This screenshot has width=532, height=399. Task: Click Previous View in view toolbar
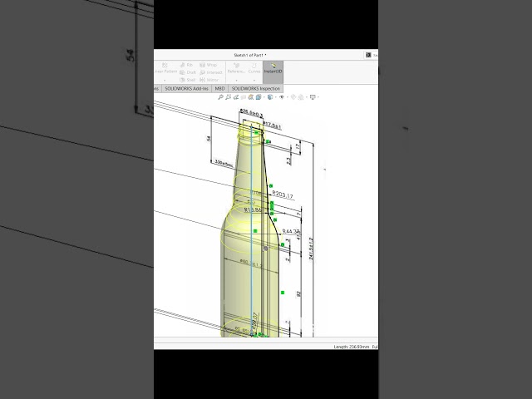pyautogui.click(x=236, y=97)
